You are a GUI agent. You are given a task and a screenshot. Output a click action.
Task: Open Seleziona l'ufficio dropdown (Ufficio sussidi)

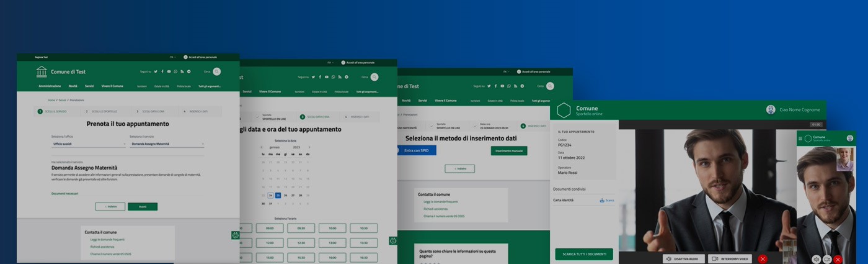[89, 144]
